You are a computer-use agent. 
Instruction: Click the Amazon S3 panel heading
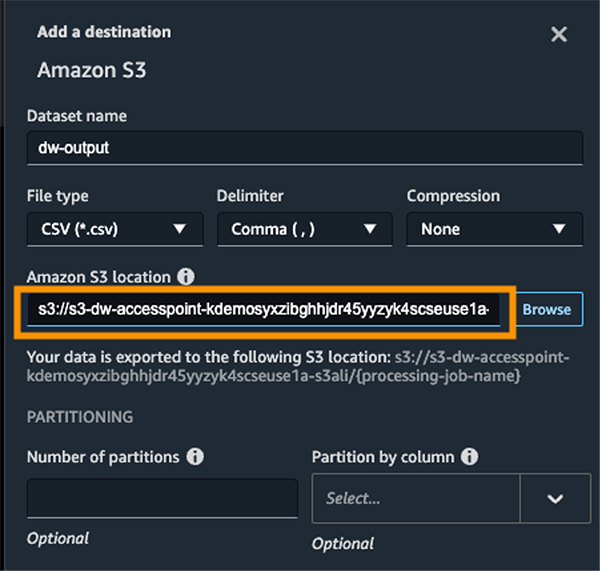pyautogui.click(x=92, y=71)
